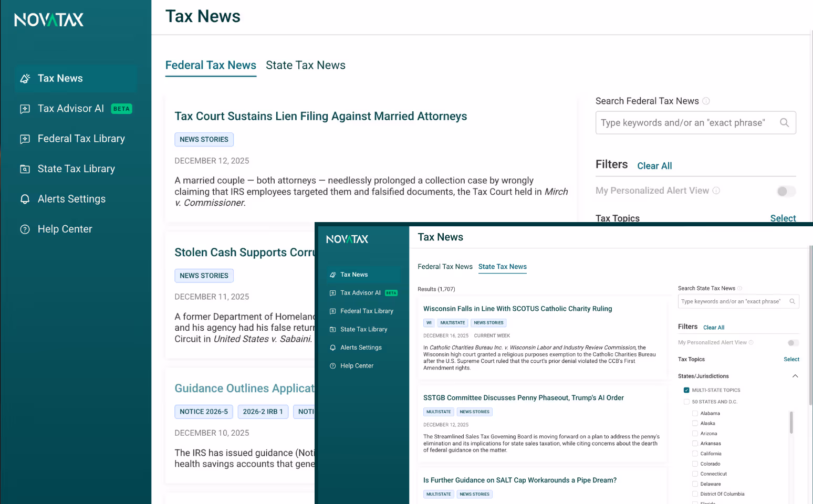Click the WI tag on the Wisconsin article
Image resolution: width=813 pixels, height=504 pixels.
click(x=429, y=323)
